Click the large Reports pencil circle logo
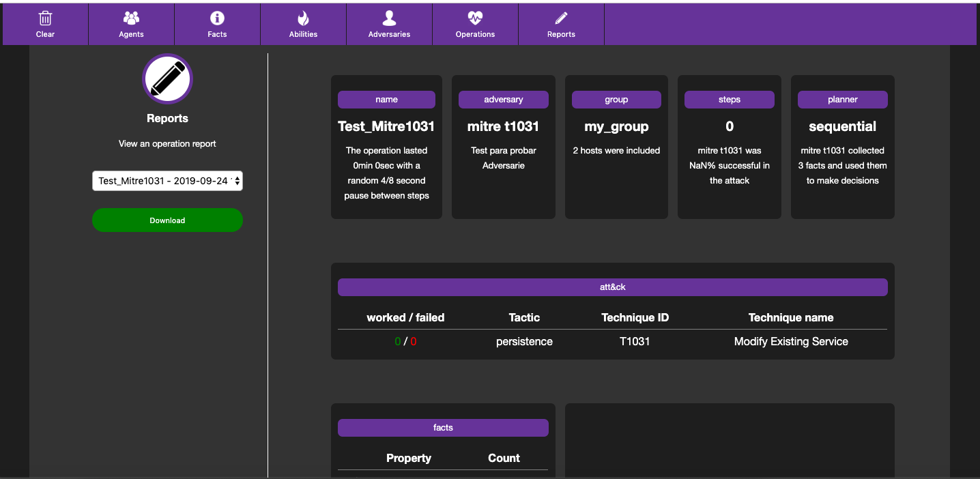This screenshot has height=479, width=980. point(167,79)
